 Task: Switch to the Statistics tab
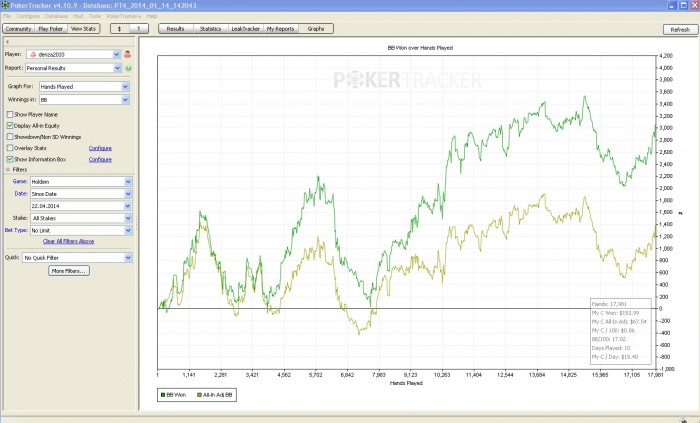click(x=210, y=29)
